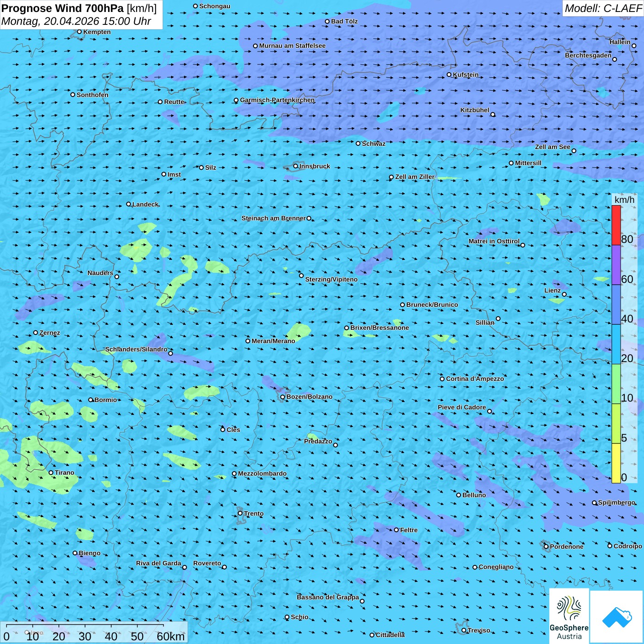Click the GeoSphere Austria logo
644x644 pixels.
pos(569,616)
